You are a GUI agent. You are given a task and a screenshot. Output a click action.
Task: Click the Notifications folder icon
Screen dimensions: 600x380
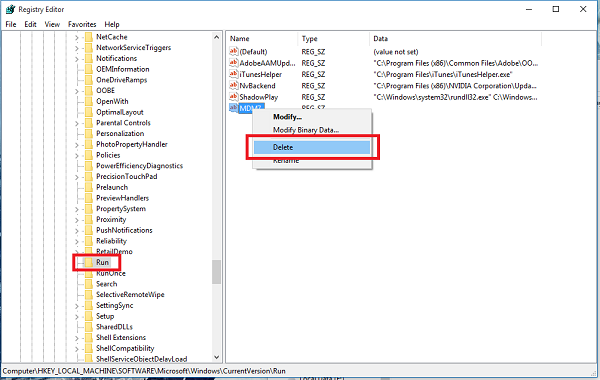pyautogui.click(x=89, y=59)
